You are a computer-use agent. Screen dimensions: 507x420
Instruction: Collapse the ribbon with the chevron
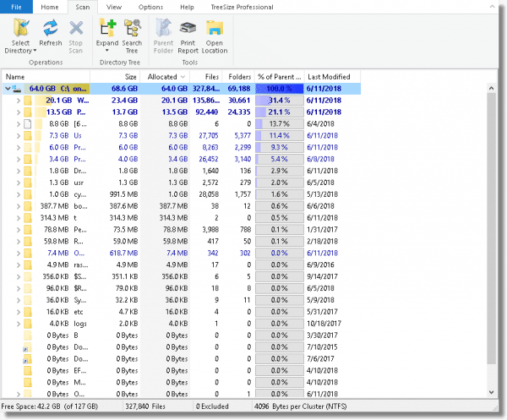492,7
